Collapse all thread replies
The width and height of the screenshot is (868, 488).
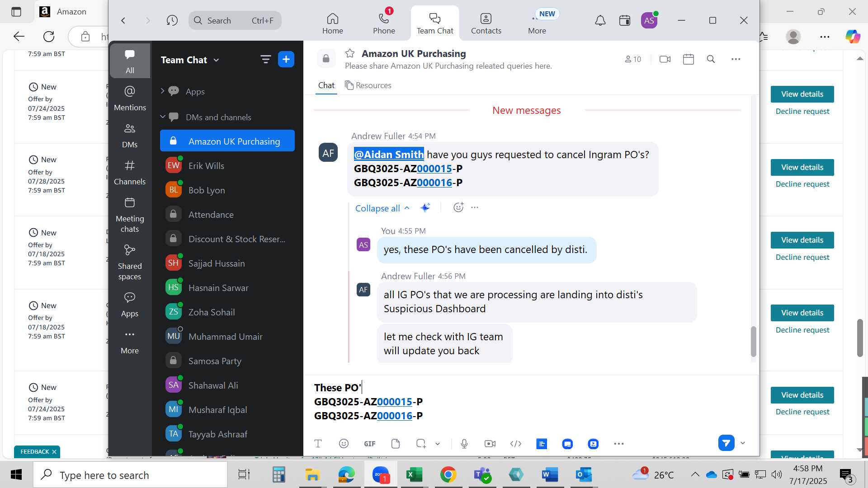pyautogui.click(x=382, y=208)
